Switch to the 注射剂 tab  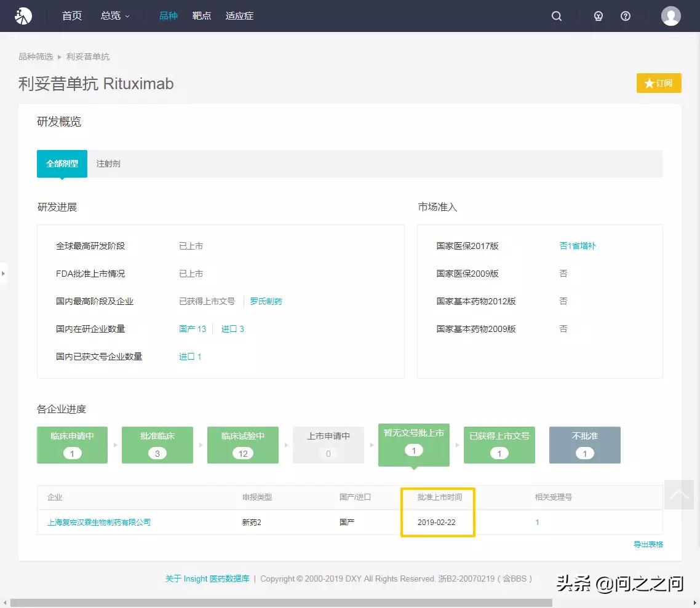[x=108, y=164]
